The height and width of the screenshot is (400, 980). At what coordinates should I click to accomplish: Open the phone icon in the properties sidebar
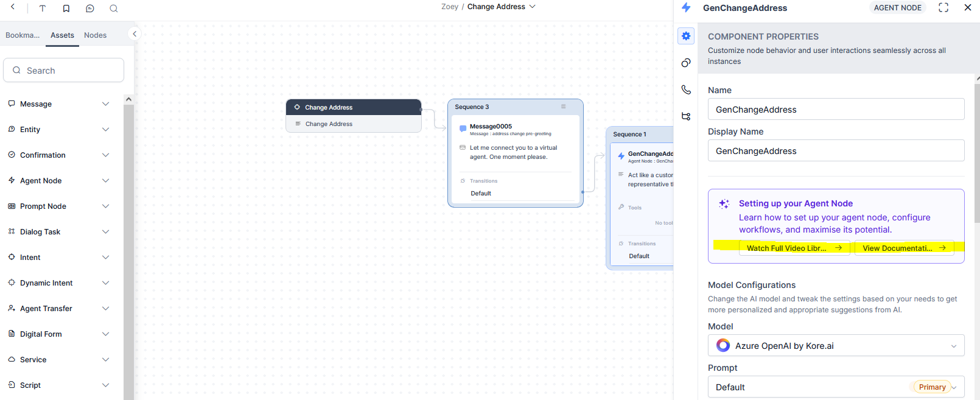click(x=686, y=89)
